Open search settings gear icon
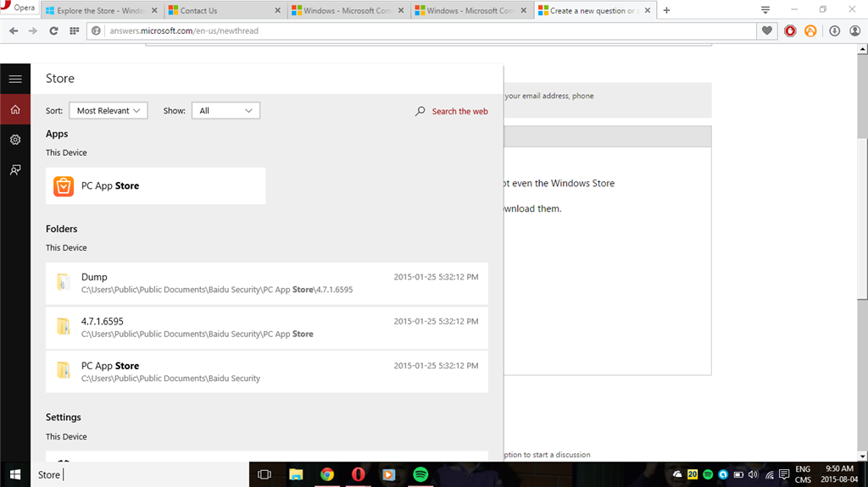The height and width of the screenshot is (487, 868). 15,140
